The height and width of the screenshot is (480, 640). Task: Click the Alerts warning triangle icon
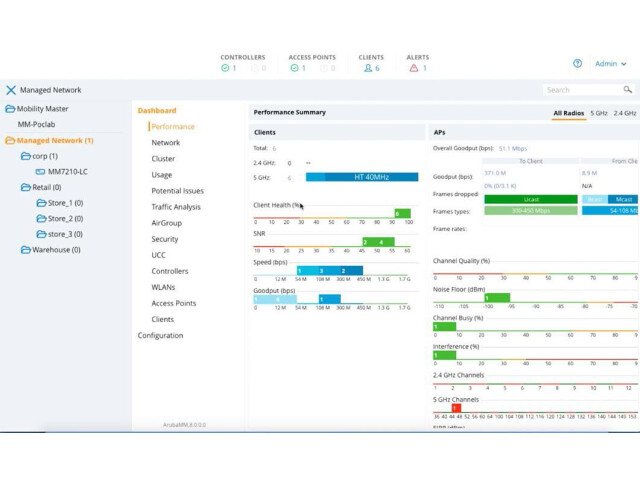pos(413,68)
